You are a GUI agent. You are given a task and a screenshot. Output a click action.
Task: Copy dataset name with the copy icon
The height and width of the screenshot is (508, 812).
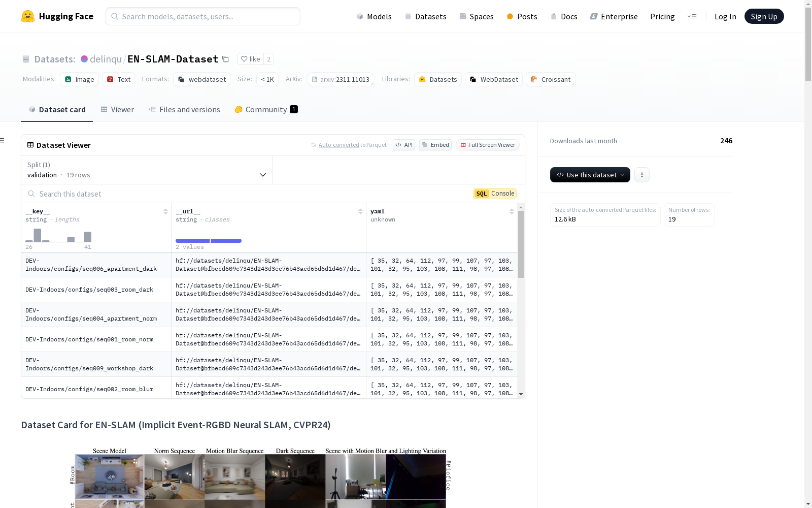226,59
